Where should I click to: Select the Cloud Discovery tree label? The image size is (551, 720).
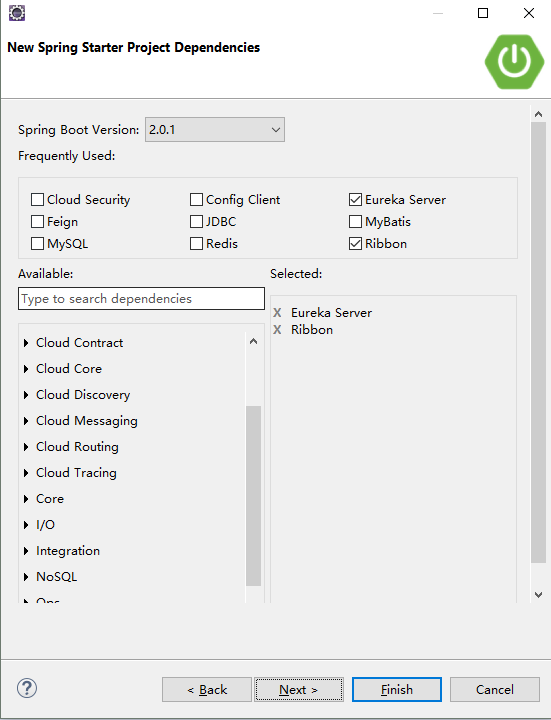click(83, 395)
